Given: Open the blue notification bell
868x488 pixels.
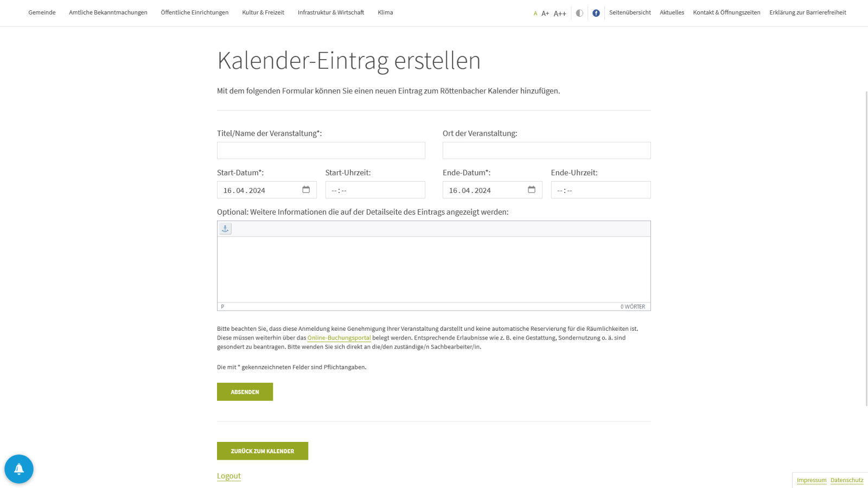Looking at the screenshot, I should [19, 468].
